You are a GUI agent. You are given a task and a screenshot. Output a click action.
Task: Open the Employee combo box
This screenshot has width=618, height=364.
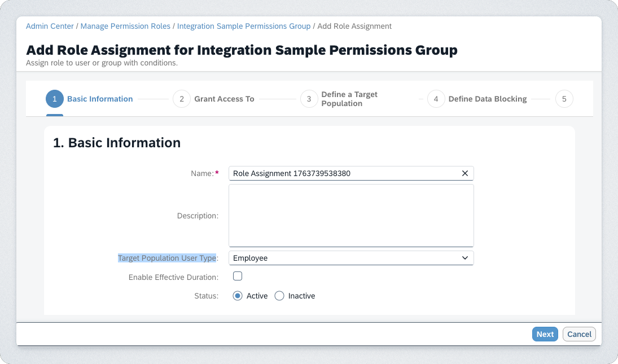point(344,258)
